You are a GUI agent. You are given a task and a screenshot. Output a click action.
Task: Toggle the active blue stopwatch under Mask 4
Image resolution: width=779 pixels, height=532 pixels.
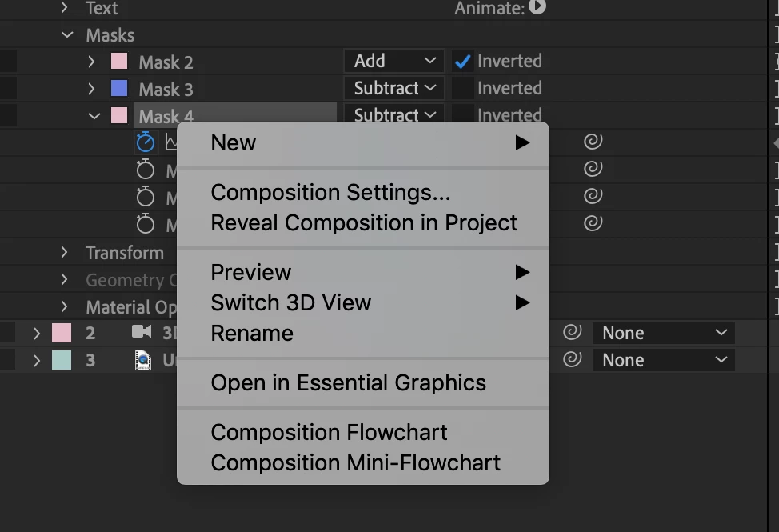pyautogui.click(x=145, y=142)
